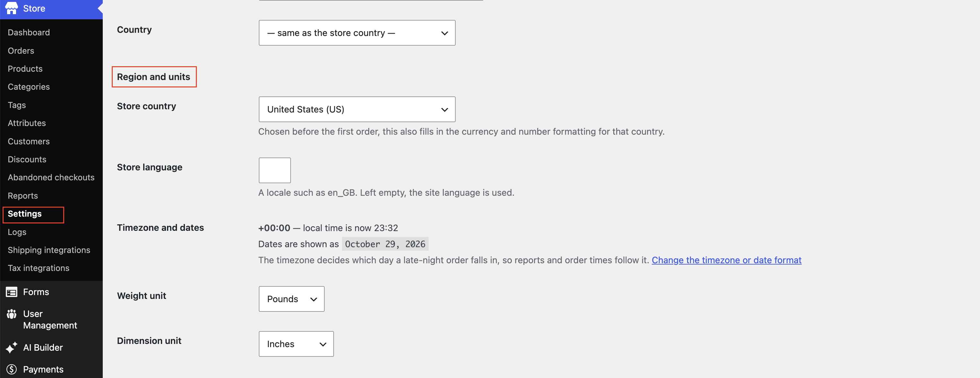Click the 'Weight unit' label
The height and width of the screenshot is (378, 980).
pos(142,296)
